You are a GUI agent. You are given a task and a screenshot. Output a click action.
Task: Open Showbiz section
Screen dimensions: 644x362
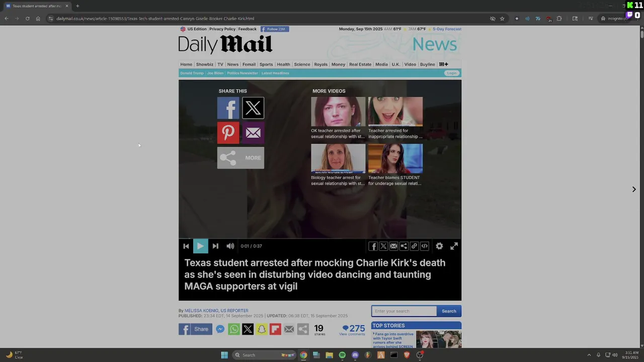click(x=205, y=64)
